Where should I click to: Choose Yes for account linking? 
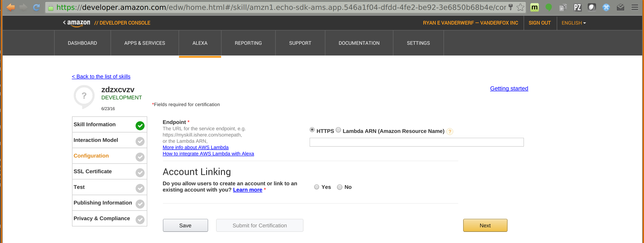pos(317,187)
